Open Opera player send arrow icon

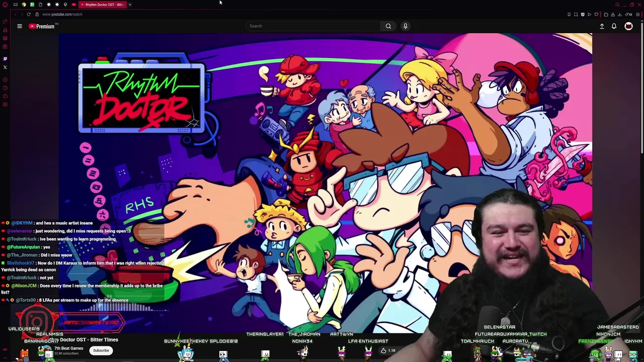pyautogui.click(x=589, y=15)
